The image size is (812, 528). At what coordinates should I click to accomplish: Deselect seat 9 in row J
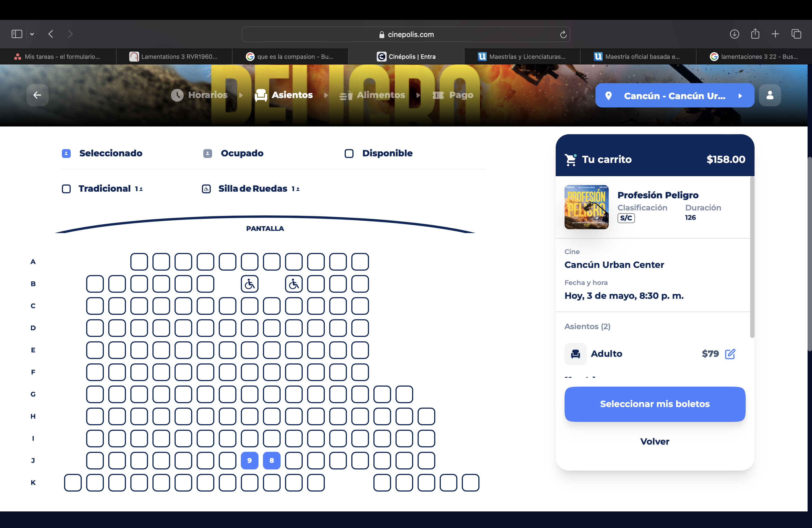(249, 460)
